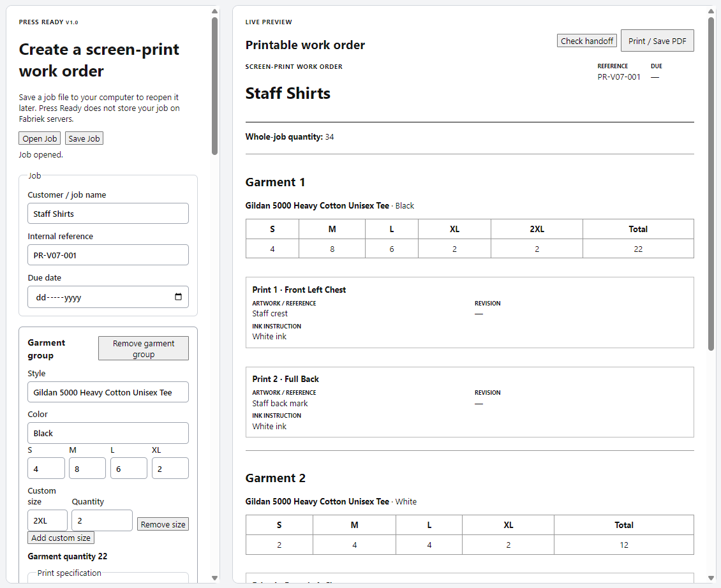The image size is (721, 588).
Task: Click the 'Print specification' section label
Action: pos(70,573)
